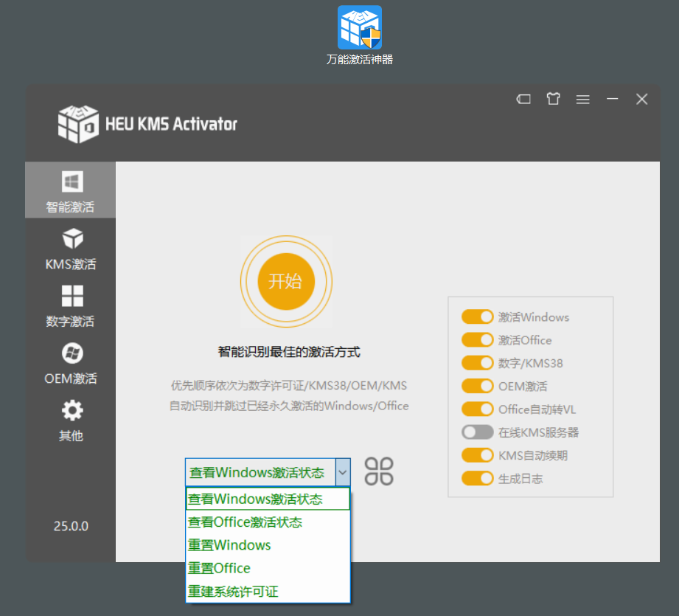Click the 优先顺序依次为数字许可证/KMS38/OEM/KMS text
Screen dimensions: 679x616
coord(289,386)
